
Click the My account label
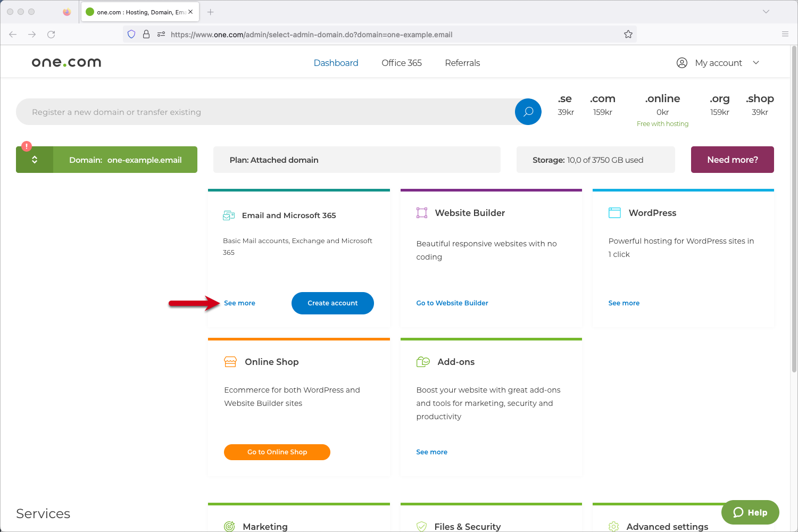pos(718,63)
